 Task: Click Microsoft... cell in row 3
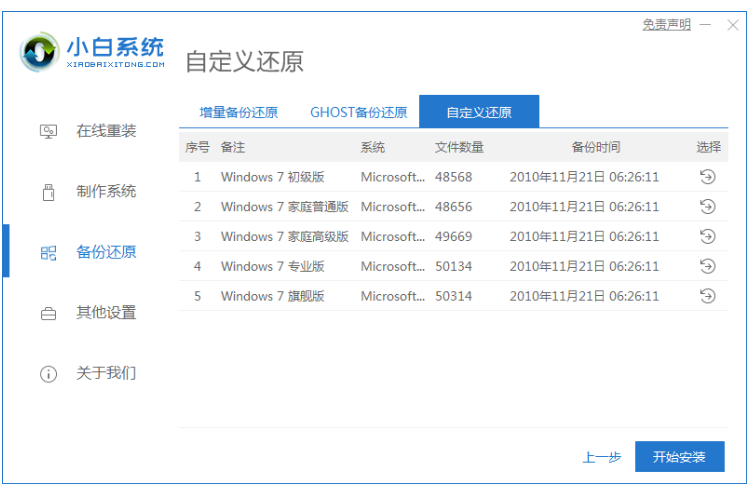[x=392, y=237]
